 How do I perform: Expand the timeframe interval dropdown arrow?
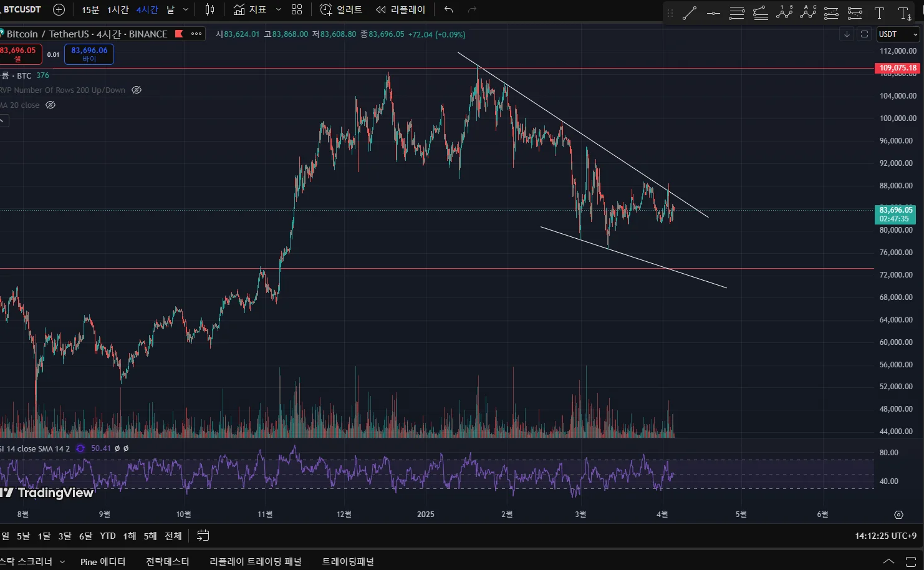point(186,9)
